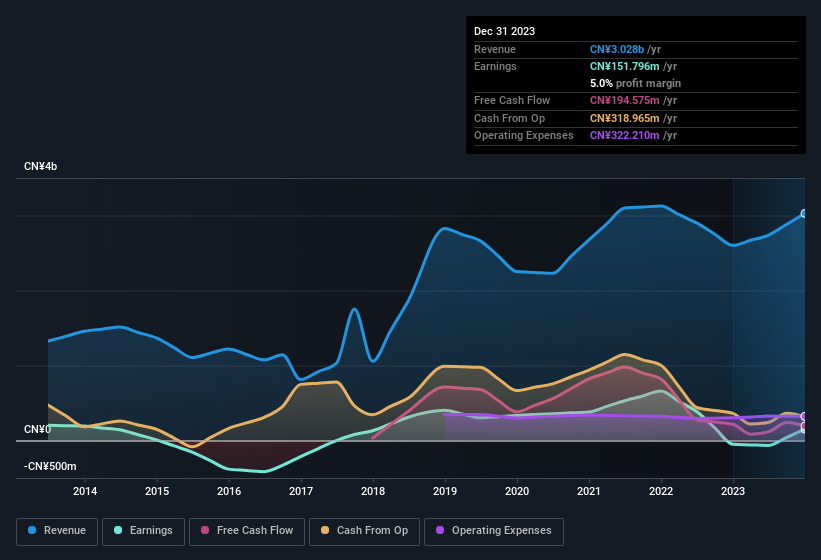Toggle the Cash From Op legend button
Screen dimensions: 821x560
click(x=364, y=531)
